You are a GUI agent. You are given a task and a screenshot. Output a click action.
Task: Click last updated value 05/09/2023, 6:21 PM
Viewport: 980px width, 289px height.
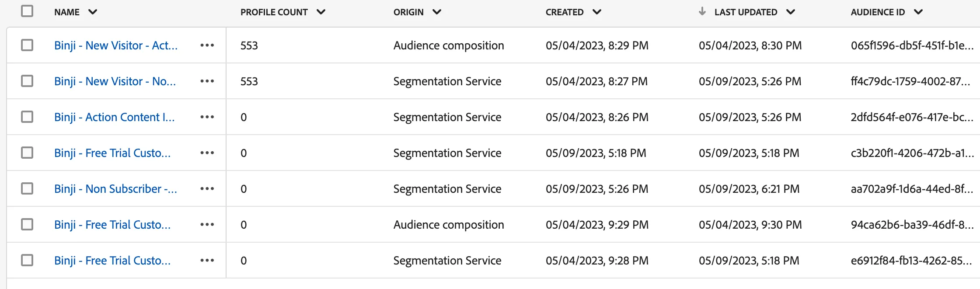[749, 189]
